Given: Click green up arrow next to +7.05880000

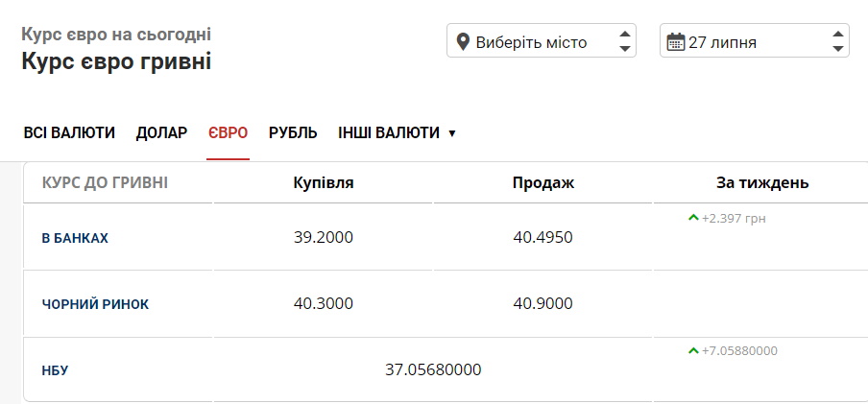Looking at the screenshot, I should click(x=693, y=351).
